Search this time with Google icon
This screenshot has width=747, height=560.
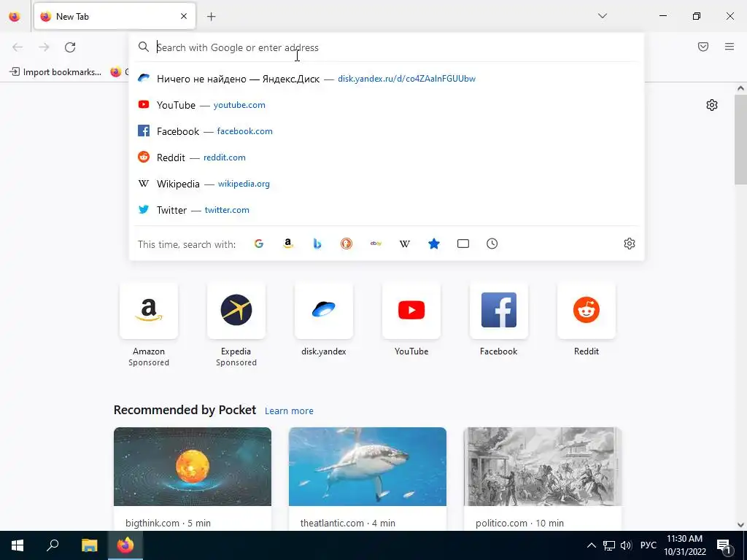[259, 244]
